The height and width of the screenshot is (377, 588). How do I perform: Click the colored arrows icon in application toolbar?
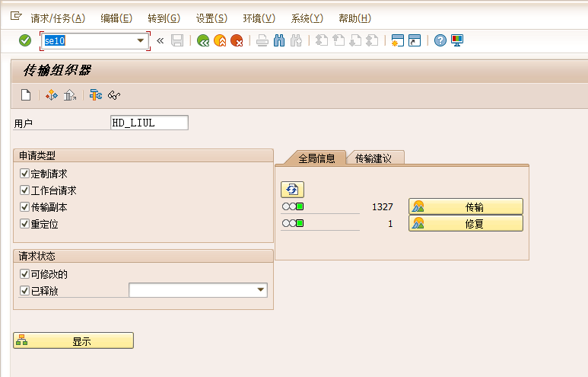click(x=52, y=95)
